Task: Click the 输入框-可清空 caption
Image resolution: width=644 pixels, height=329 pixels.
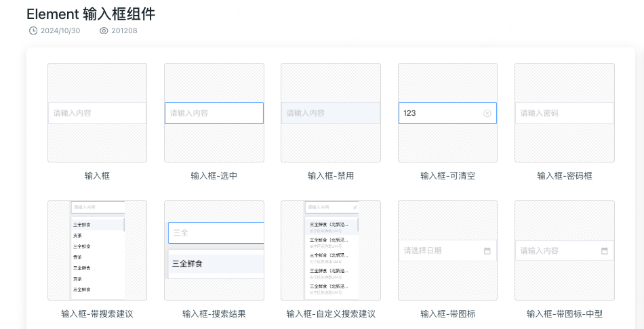Action: pyautogui.click(x=447, y=176)
